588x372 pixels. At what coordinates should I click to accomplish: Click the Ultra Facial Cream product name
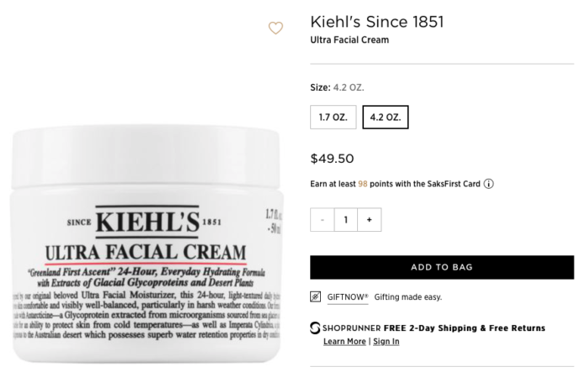pos(349,39)
